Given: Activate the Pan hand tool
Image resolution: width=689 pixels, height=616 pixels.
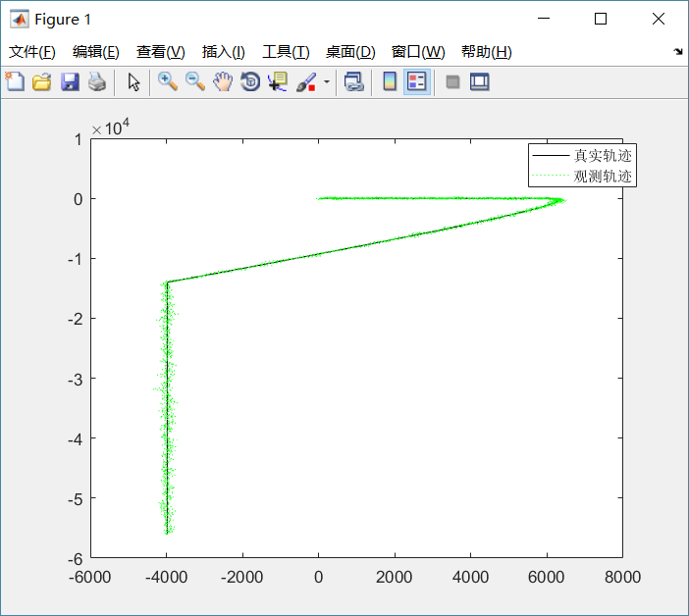Looking at the screenshot, I should coord(223,82).
